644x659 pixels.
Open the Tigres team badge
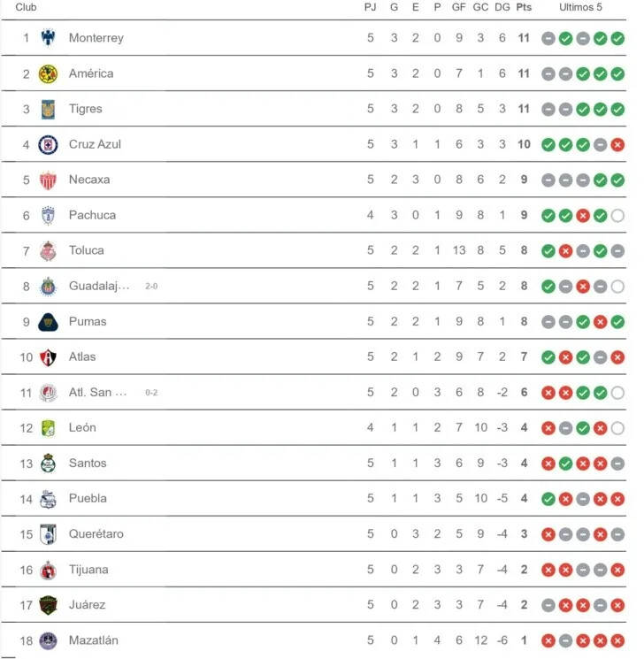coord(48,110)
